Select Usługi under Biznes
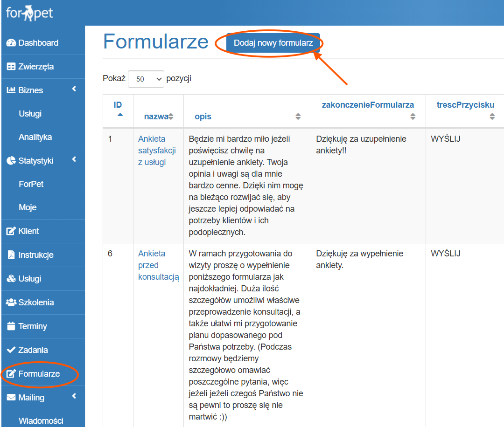 (x=30, y=114)
